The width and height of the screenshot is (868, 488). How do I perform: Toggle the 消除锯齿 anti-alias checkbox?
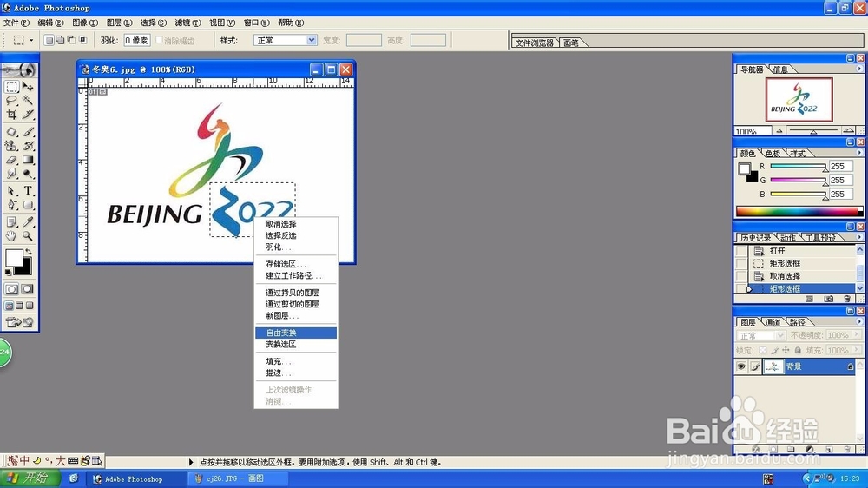coord(159,40)
